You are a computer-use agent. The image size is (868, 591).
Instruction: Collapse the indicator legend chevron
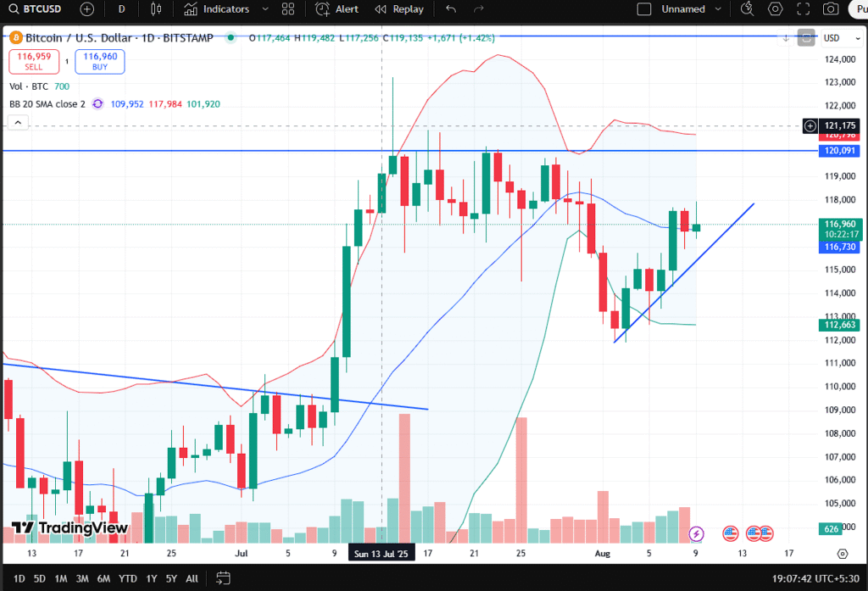[x=18, y=122]
